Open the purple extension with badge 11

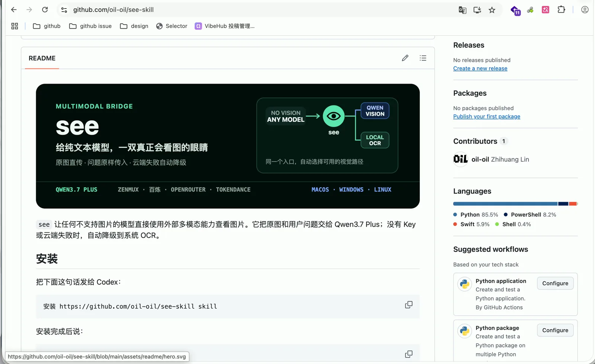point(515,10)
